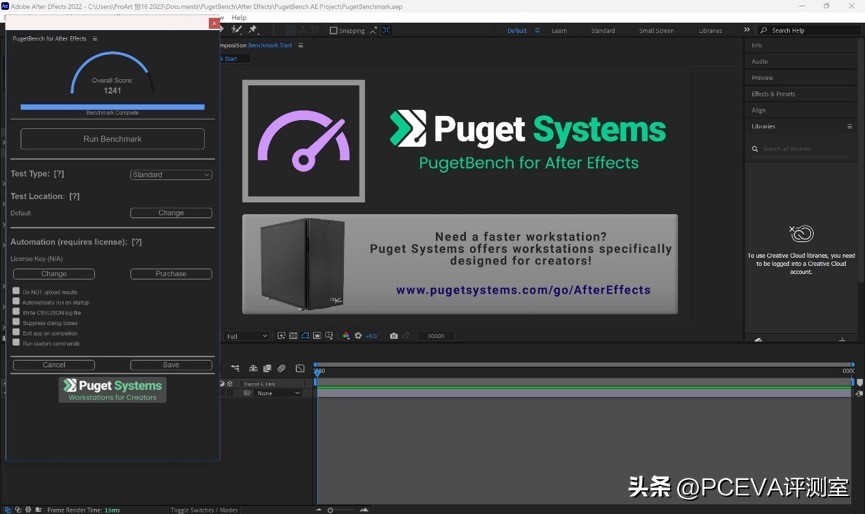Click the Graph Editor icon in timeline

[x=300, y=368]
